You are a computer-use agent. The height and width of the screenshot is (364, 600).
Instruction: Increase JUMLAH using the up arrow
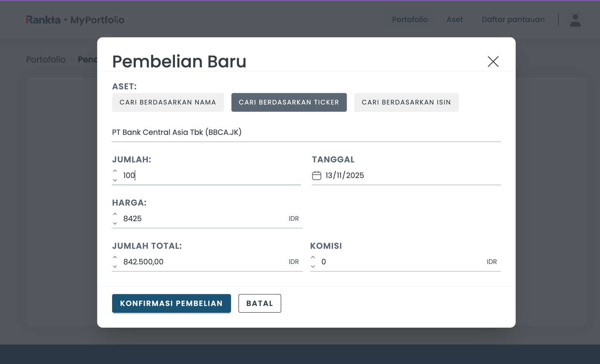[x=115, y=170]
